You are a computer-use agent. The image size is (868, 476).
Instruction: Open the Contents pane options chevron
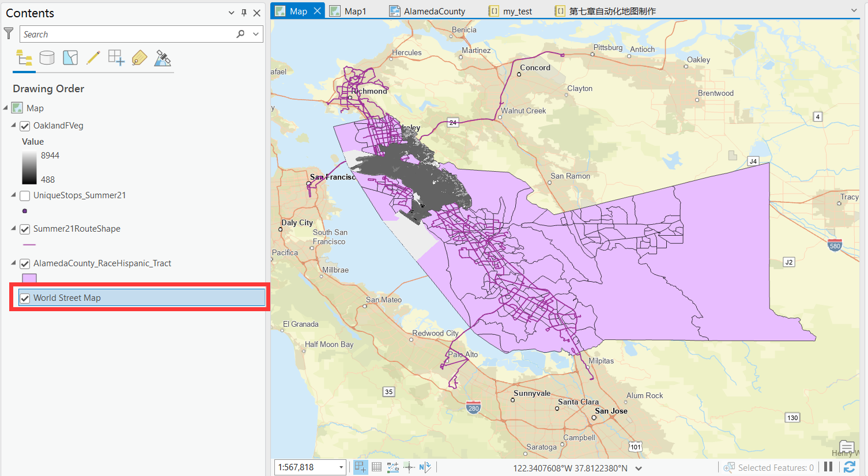click(x=231, y=13)
